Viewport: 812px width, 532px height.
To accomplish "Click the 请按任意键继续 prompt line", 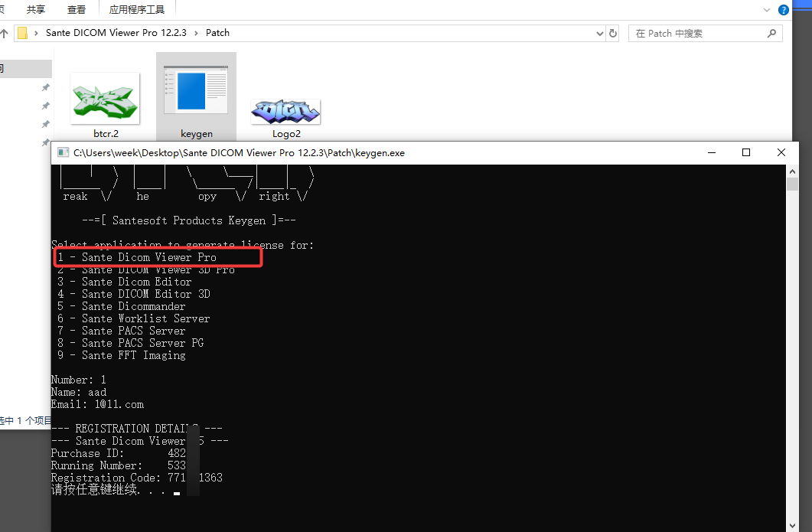I will coord(116,490).
